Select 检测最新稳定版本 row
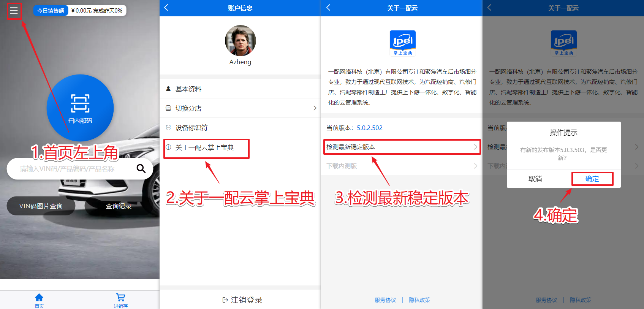 coord(402,147)
